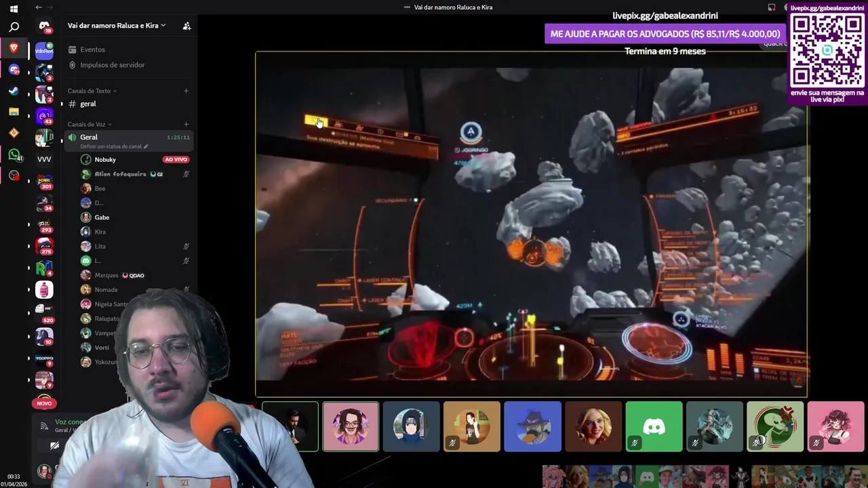Click the livepix QR code
Image resolution: width=868 pixels, height=488 pixels.
pyautogui.click(x=827, y=49)
